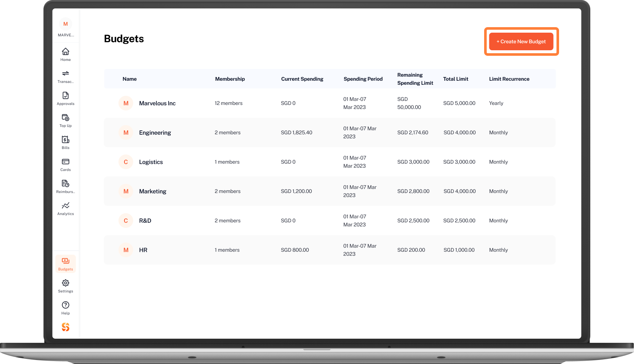The width and height of the screenshot is (634, 364).
Task: Click Remaining Spending Limit column header
Action: (415, 79)
